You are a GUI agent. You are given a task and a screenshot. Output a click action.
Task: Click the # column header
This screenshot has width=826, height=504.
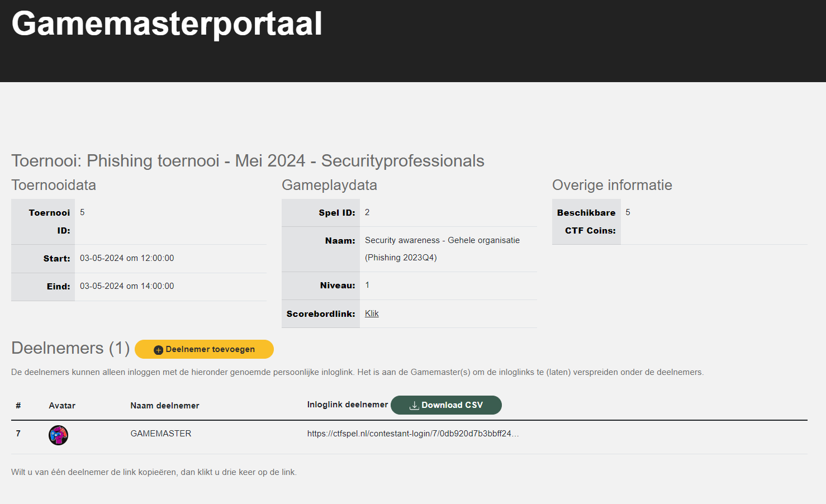[x=18, y=406]
